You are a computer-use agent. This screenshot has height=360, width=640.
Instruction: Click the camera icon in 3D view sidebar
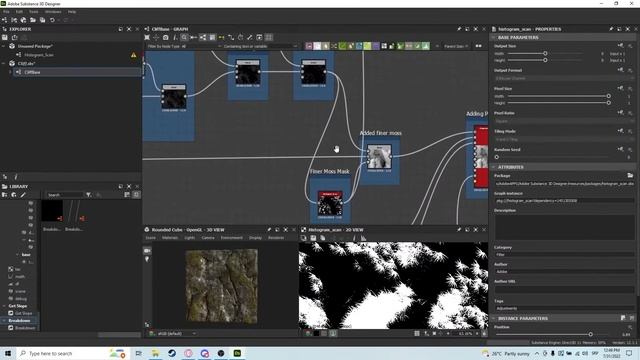147,251
